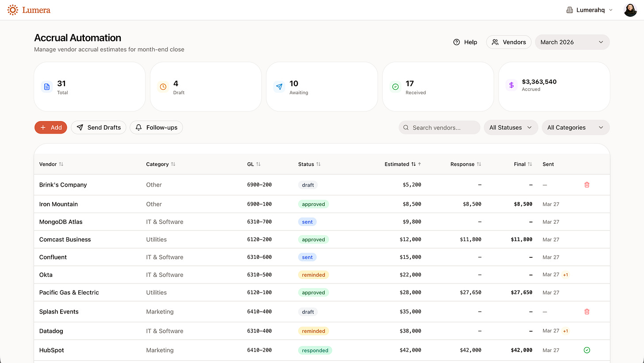644x363 pixels.
Task: Open the March 2026 period dropdown
Action: click(572, 42)
